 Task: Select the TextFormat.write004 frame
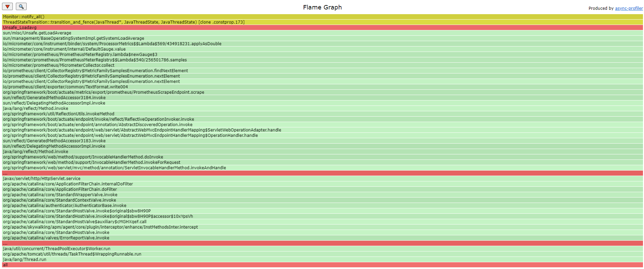point(322,87)
